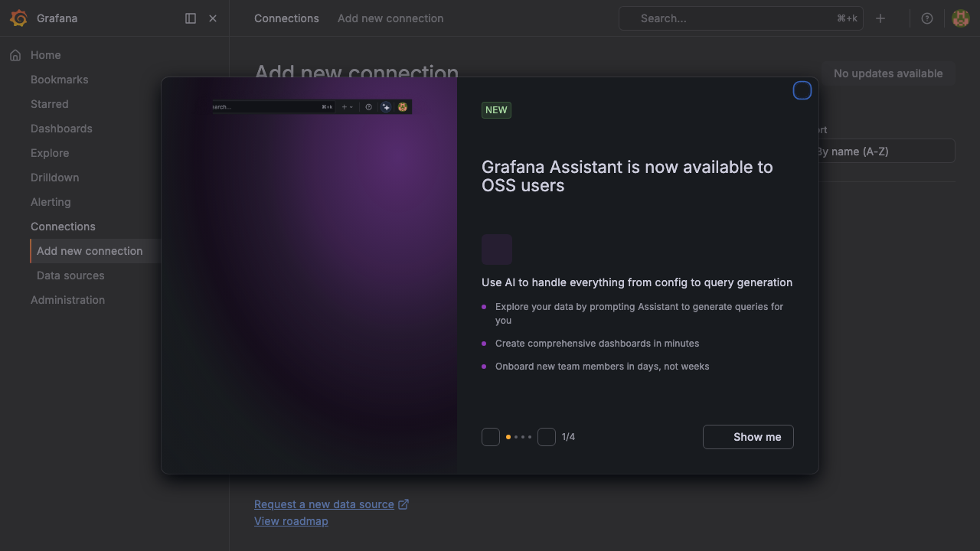
Task: Select Add new connection sidebar item
Action: point(90,251)
